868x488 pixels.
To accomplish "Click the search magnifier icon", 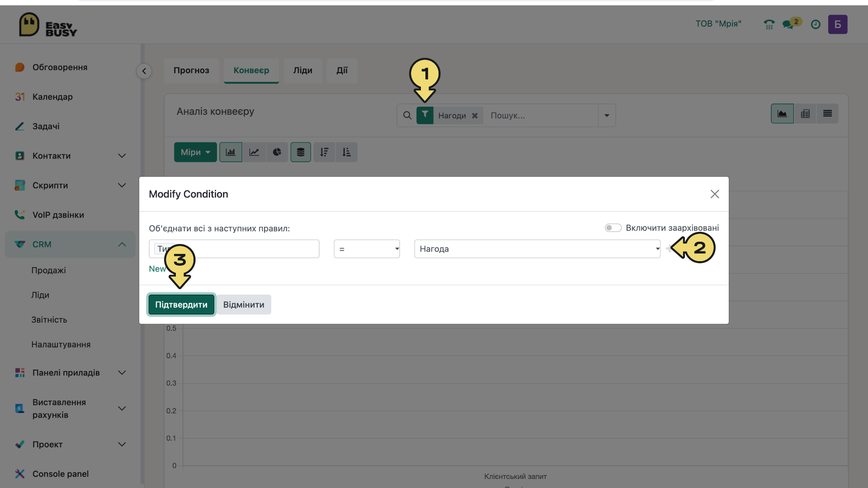I will click(x=407, y=115).
